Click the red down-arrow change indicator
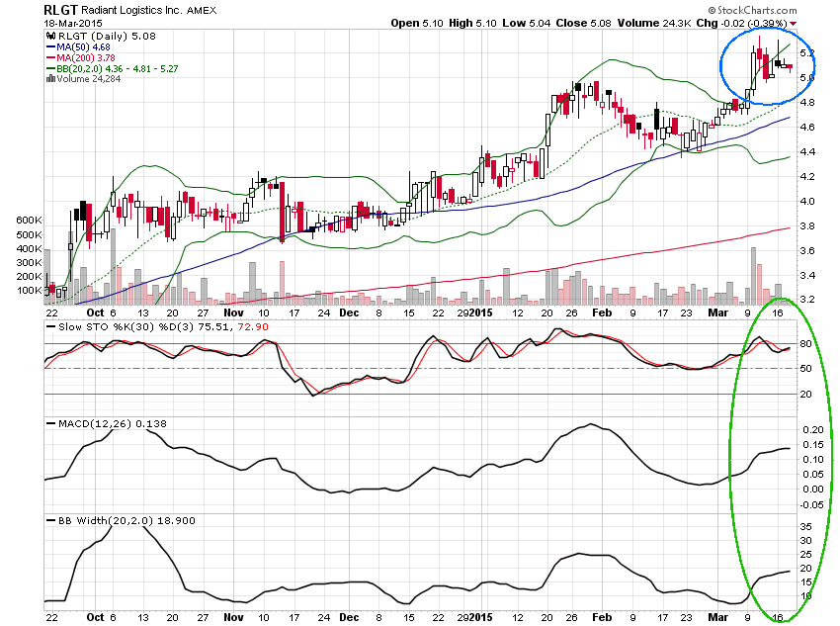 coord(793,24)
